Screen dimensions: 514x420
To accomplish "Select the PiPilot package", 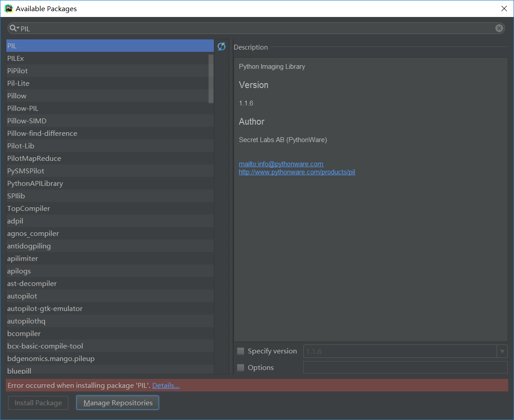I will tap(110, 71).
